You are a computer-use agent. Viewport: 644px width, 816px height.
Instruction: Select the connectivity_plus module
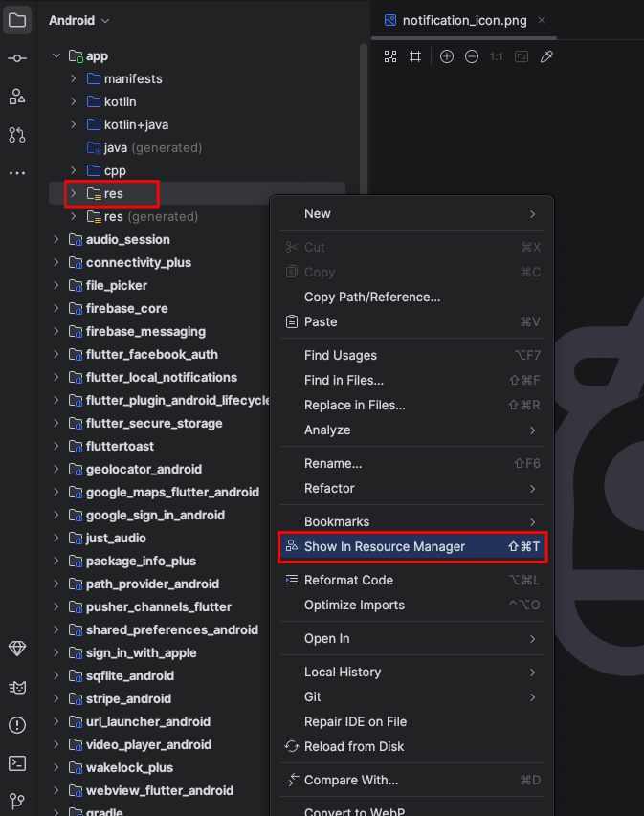tap(129, 263)
